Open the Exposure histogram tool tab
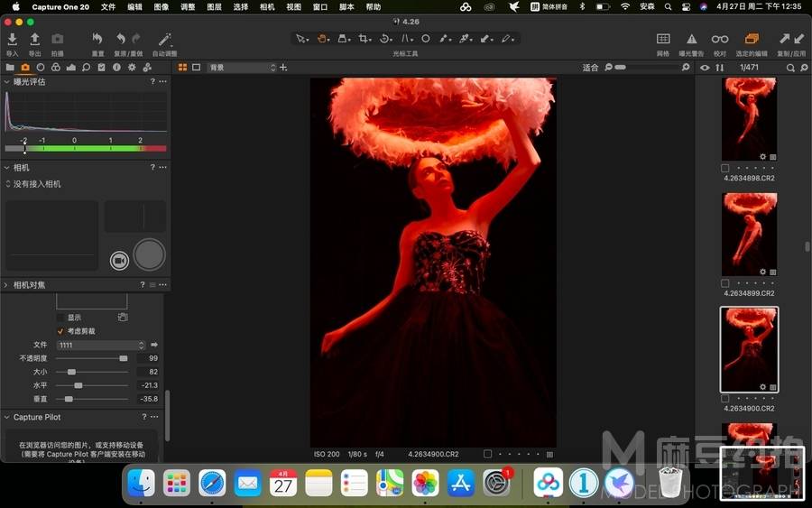 [71, 68]
